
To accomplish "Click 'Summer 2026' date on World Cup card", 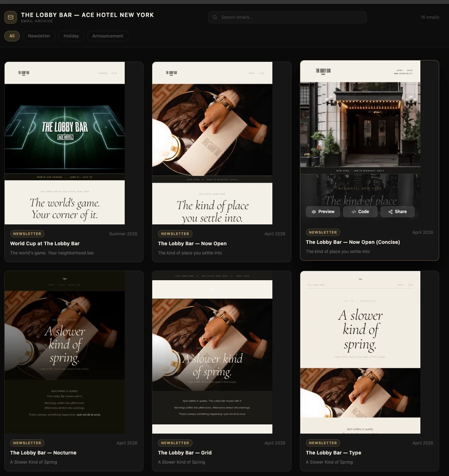I will [x=123, y=234].
